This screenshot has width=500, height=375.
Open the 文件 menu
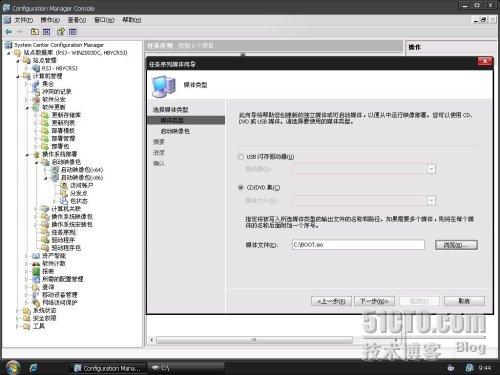click(23, 20)
